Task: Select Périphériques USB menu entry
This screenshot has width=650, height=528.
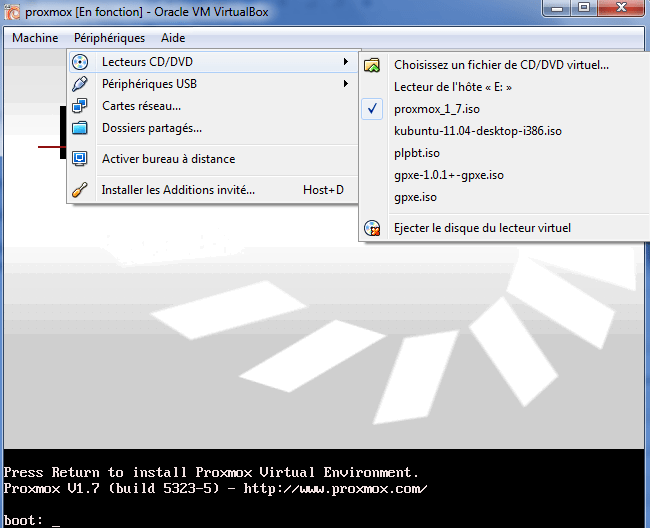Action: [213, 84]
